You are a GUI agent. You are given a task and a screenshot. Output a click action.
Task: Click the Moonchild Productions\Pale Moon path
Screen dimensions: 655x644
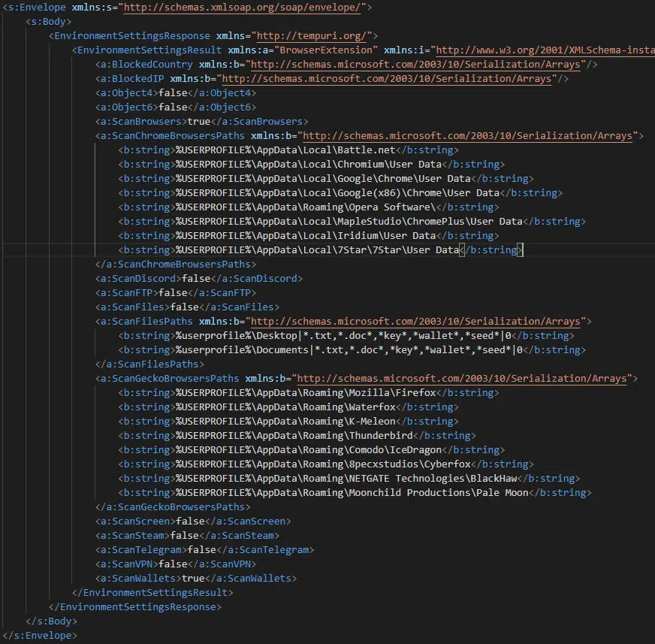coord(352,493)
